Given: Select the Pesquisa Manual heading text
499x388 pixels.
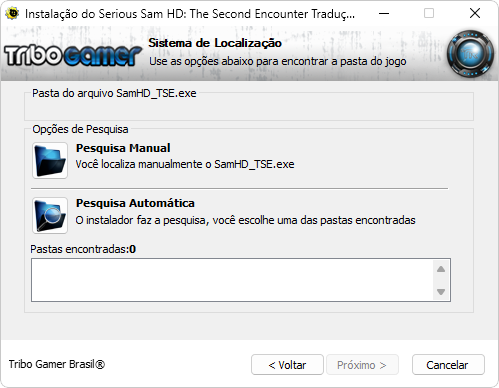Looking at the screenshot, I should (x=123, y=148).
